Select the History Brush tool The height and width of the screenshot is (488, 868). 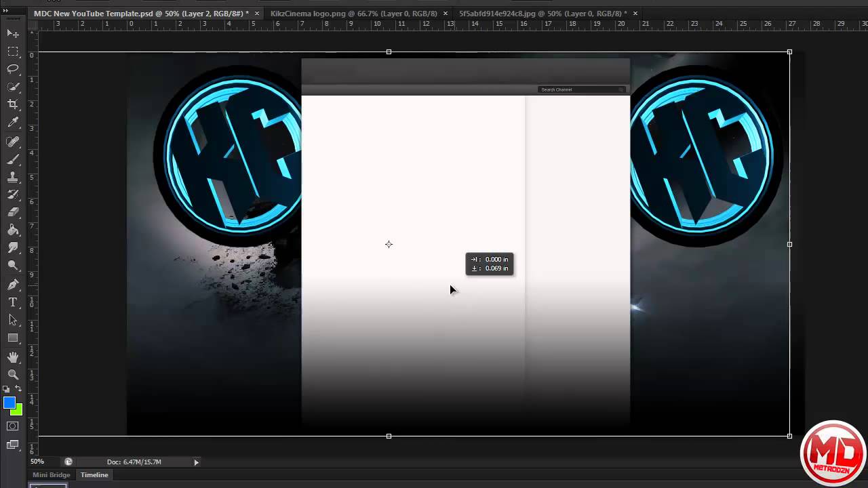coord(13,195)
